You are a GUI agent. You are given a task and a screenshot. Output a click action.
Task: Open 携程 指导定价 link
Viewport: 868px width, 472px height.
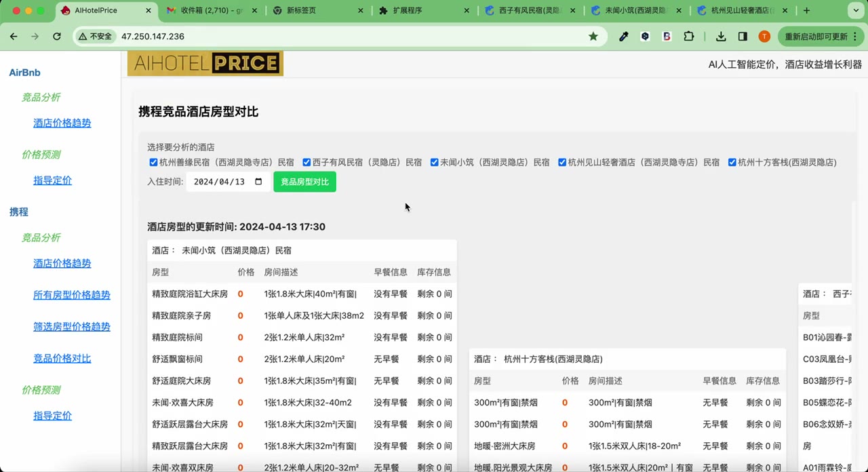[x=53, y=416]
